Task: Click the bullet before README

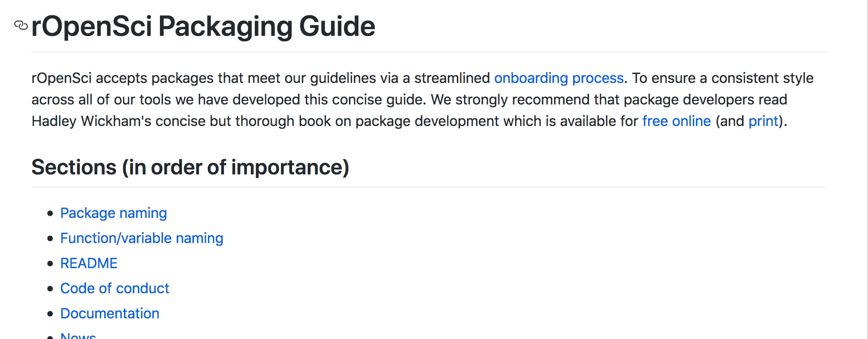Action: [50, 263]
